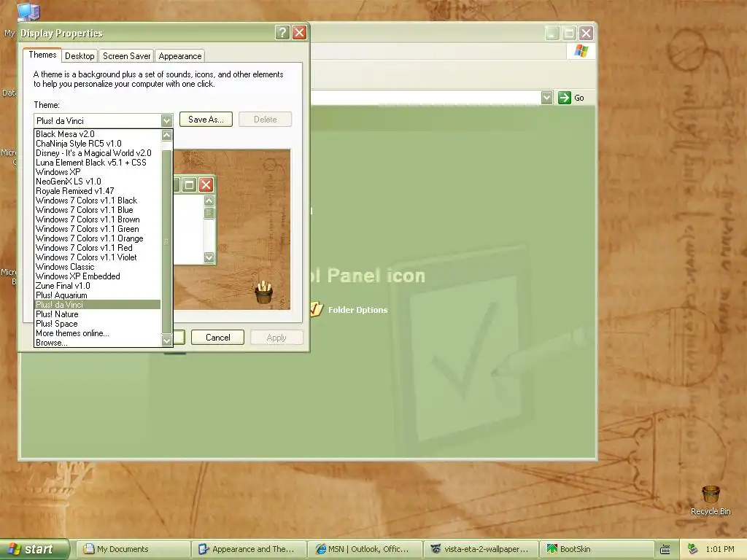Pick Zune Final v1.0 theme
This screenshot has height=560, width=747.
(x=98, y=286)
